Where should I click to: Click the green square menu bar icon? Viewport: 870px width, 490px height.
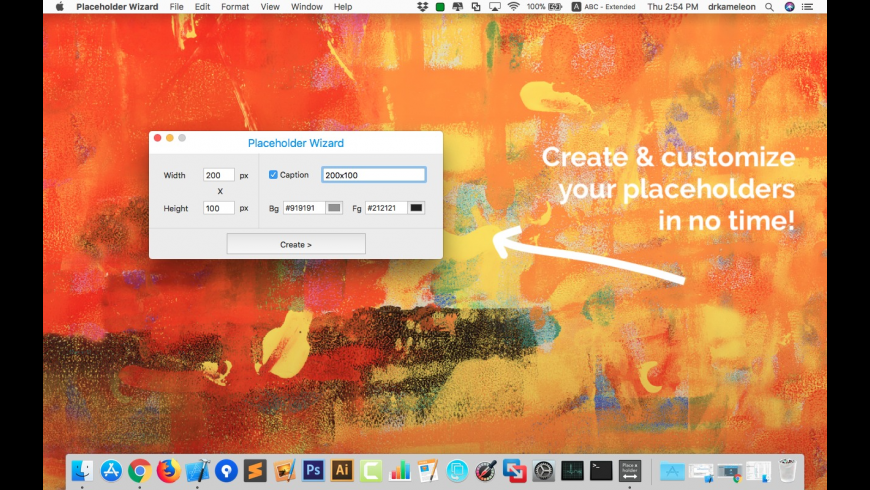pos(440,7)
